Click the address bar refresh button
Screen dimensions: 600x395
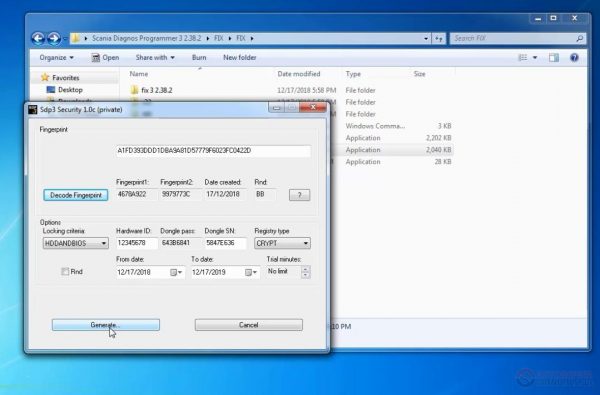click(x=439, y=38)
